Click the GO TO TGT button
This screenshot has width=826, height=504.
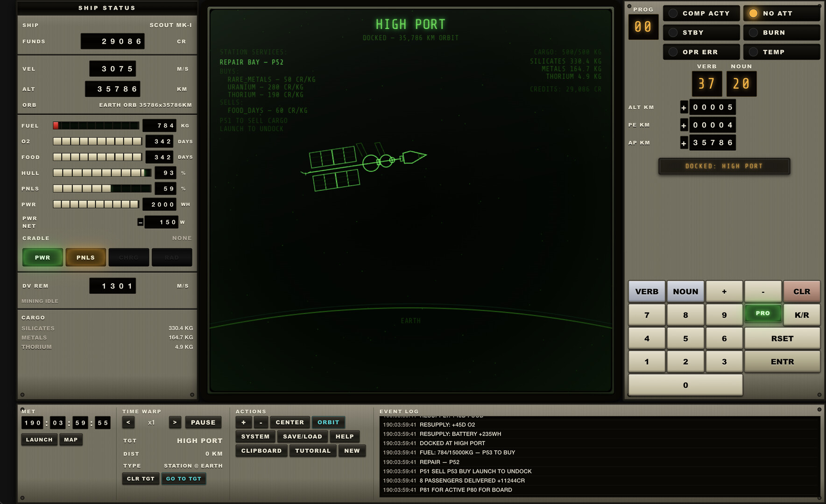tap(184, 479)
